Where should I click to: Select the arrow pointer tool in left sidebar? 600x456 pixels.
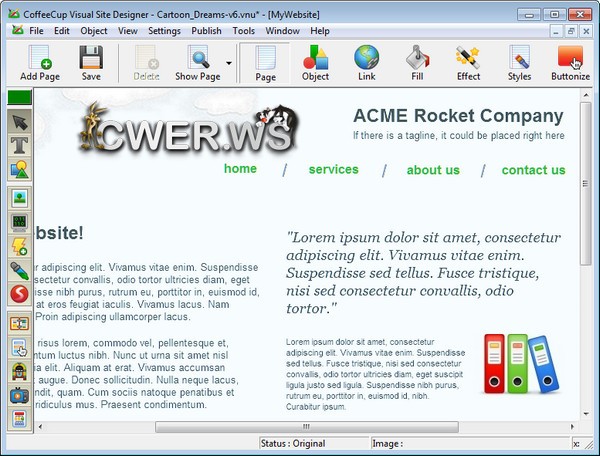[19, 121]
